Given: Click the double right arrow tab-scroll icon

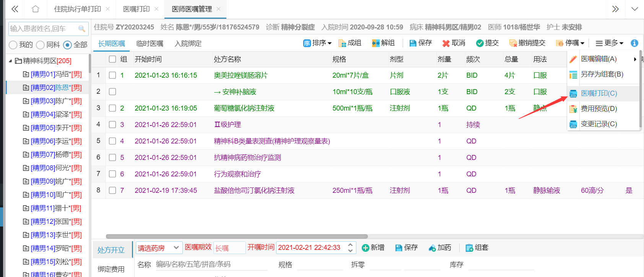Looking at the screenshot, I should click(x=615, y=9).
